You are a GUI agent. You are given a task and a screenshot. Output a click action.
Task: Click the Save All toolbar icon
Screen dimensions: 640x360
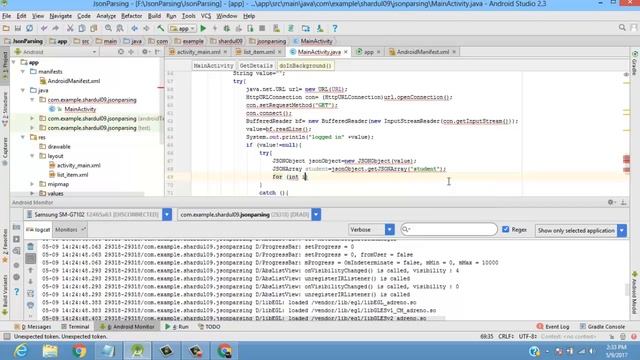coord(18,28)
